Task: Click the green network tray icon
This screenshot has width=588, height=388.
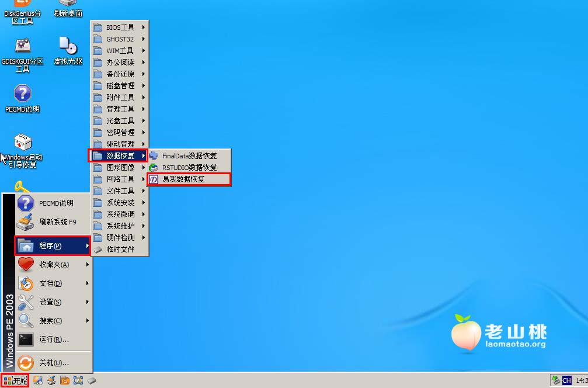Action: [556, 380]
